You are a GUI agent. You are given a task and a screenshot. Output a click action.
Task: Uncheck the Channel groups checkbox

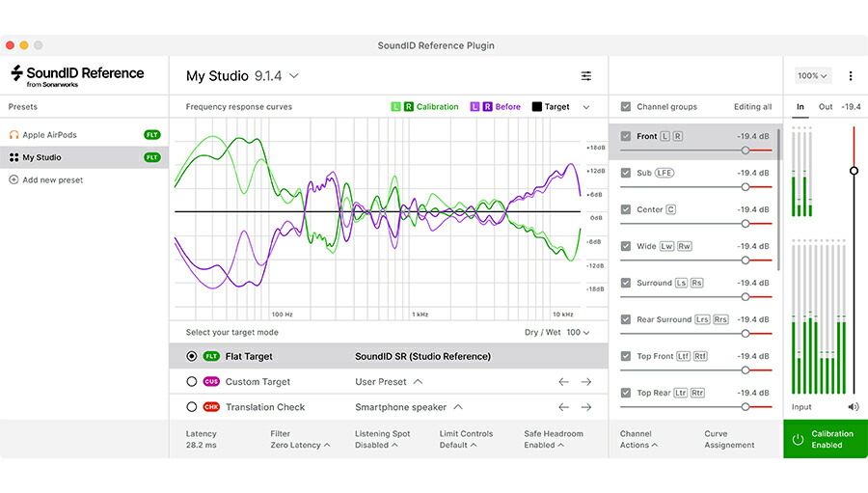[626, 106]
